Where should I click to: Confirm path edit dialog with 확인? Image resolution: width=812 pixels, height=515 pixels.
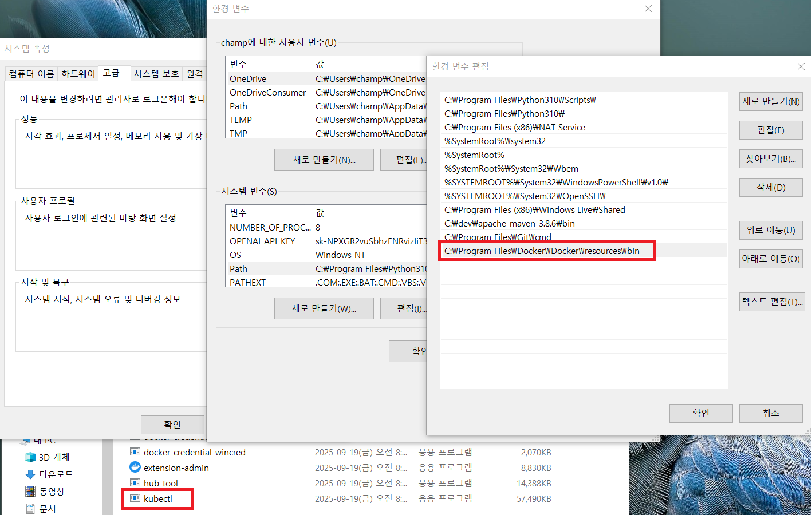click(701, 413)
